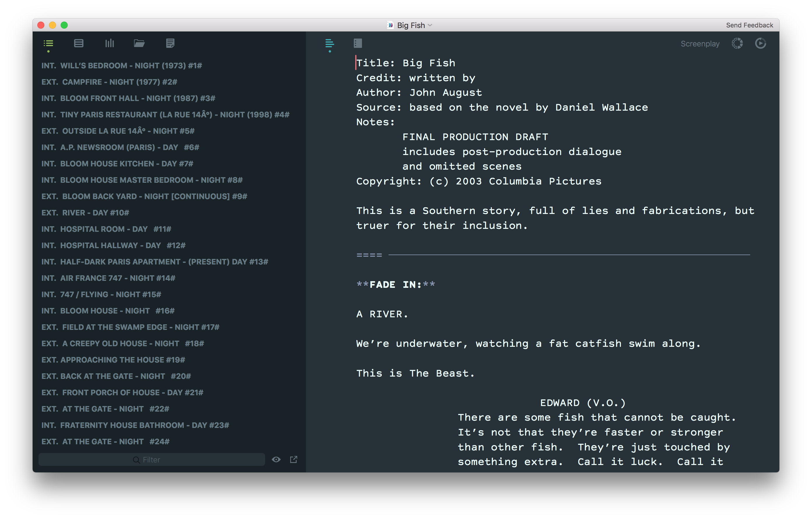Click Send Feedback link
Viewport: 812px width, 519px height.
pyautogui.click(x=749, y=25)
